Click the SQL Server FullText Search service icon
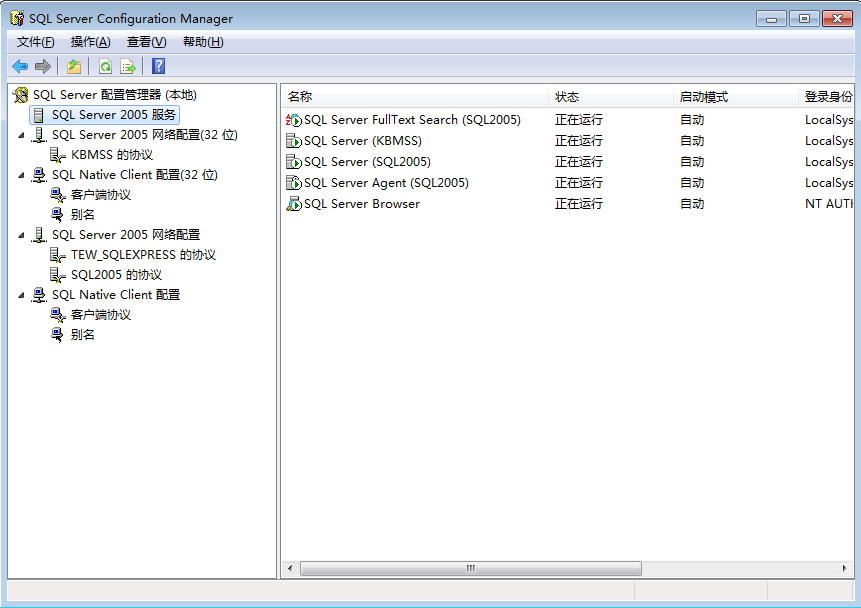Screen dimensions: 861x608 (294, 120)
